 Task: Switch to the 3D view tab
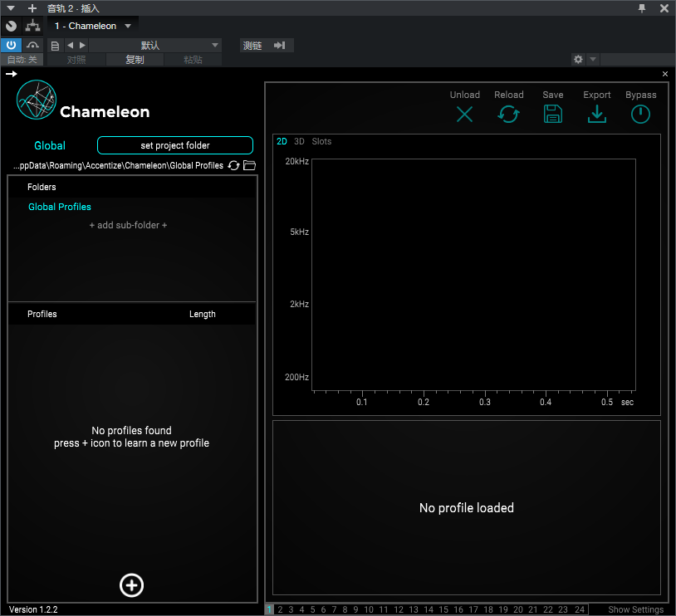point(299,141)
